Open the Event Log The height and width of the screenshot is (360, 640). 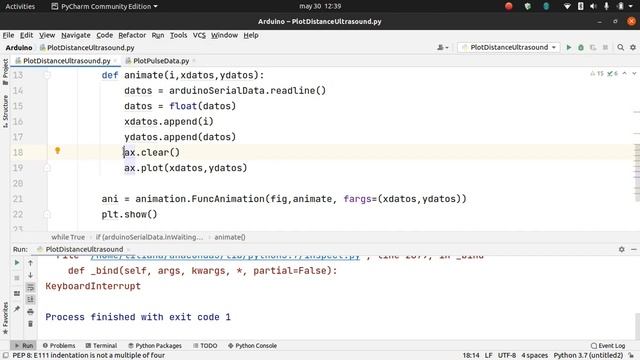[x=608, y=346]
